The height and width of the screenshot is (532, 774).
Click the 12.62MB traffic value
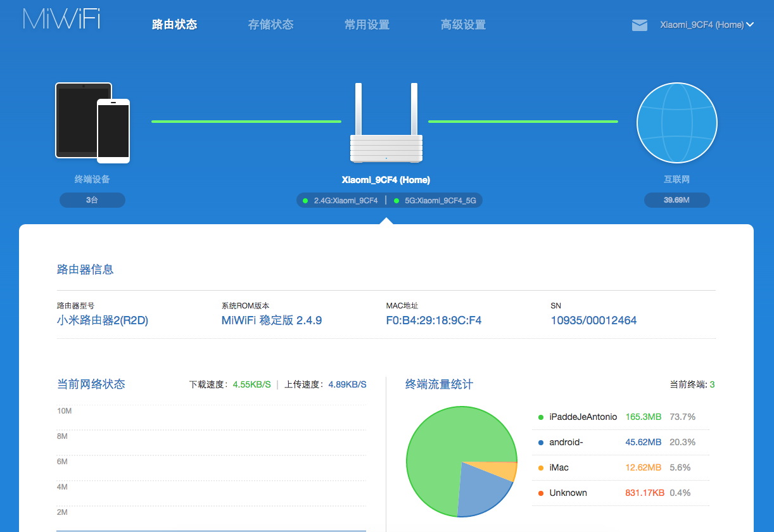pos(644,467)
